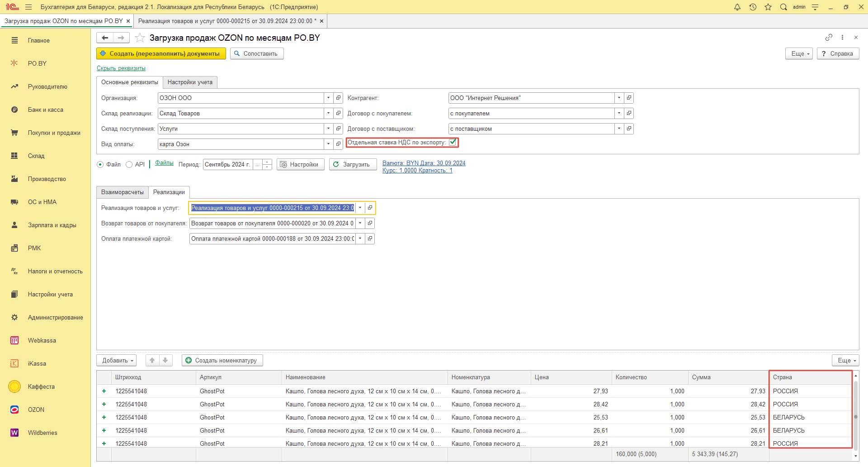Open favorites star in title bar
This screenshot has height=467, width=868.
[768, 7]
